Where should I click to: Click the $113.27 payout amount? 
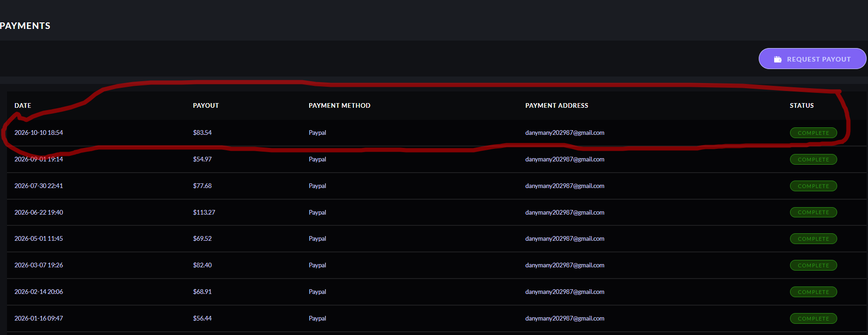pyautogui.click(x=204, y=212)
